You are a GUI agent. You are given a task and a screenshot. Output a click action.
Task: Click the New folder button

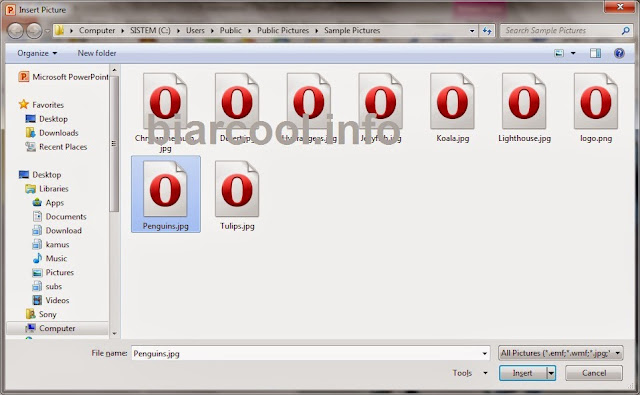point(97,53)
